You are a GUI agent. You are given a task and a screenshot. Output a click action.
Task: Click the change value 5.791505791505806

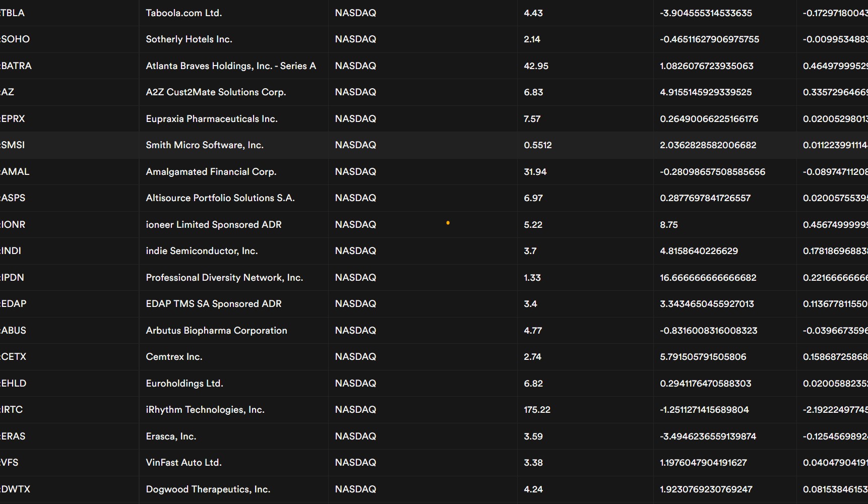pos(703,357)
